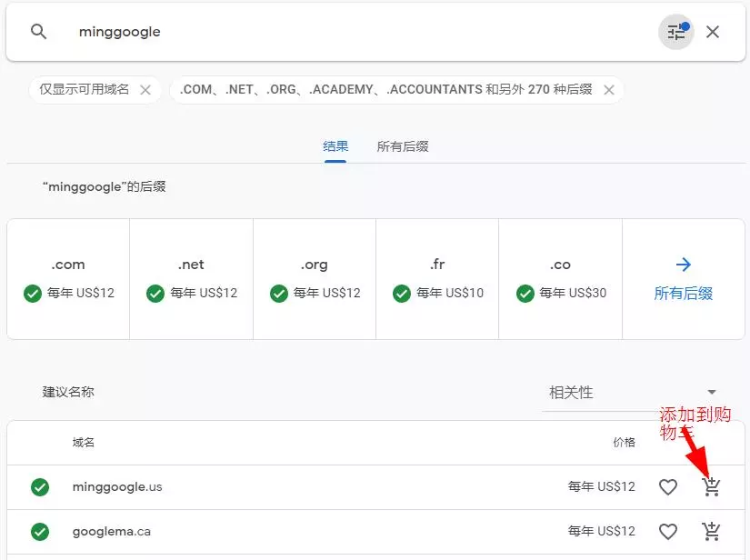Click the "minggoogle"的后缀 heading
Viewport: 750px width, 560px height.
104,186
